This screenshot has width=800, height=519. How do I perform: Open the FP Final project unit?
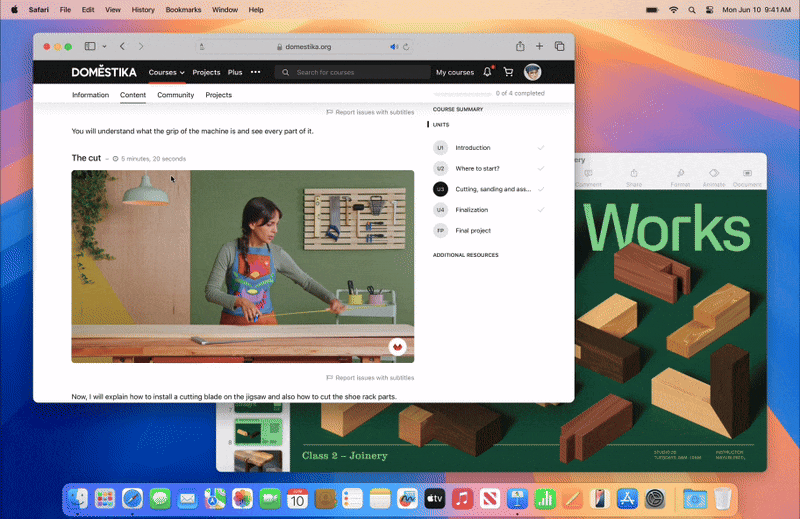(473, 231)
